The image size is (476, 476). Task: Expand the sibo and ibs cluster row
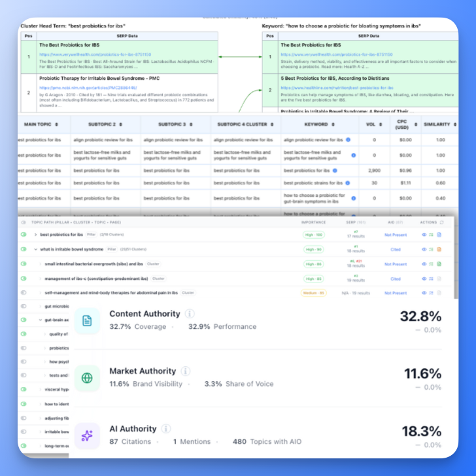[40, 263]
